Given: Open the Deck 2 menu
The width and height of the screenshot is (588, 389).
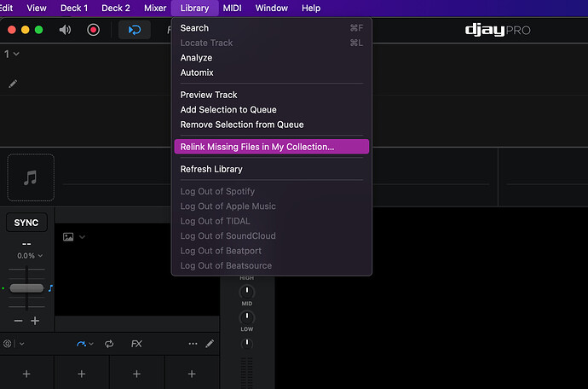Looking at the screenshot, I should tap(116, 8).
